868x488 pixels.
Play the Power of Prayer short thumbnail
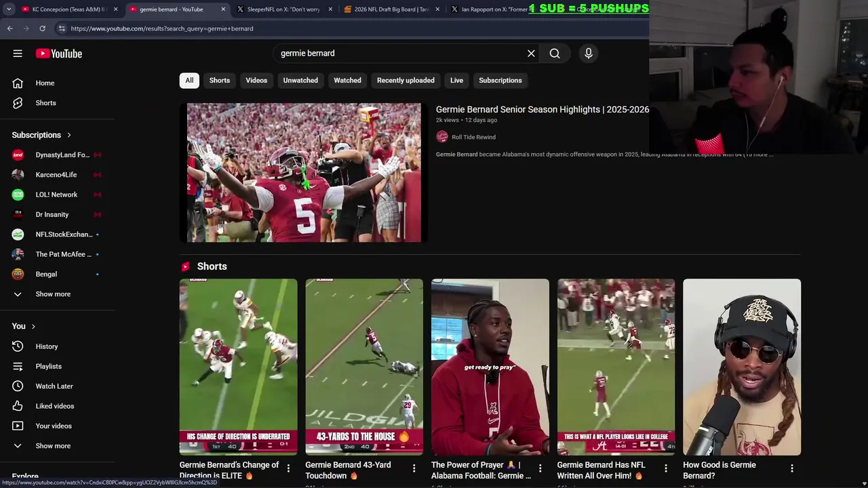490,367
